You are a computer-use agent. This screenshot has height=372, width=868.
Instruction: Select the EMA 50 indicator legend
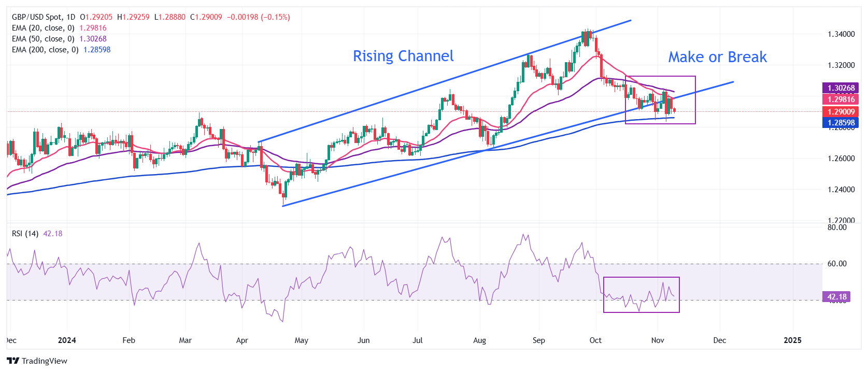pos(43,39)
